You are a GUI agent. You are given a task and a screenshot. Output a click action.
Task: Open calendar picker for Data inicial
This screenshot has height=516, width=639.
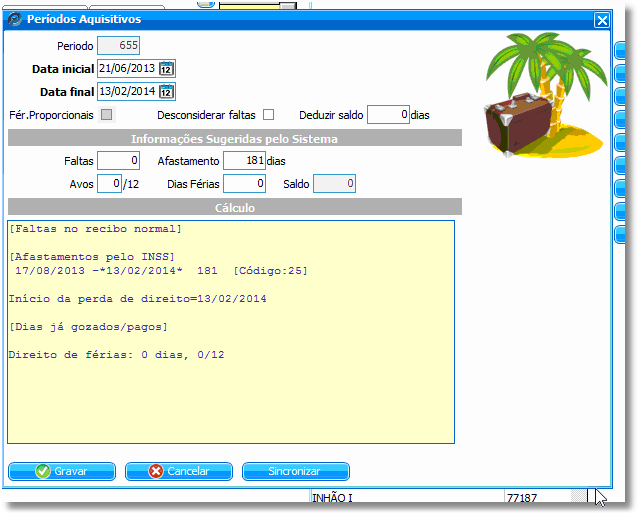[x=166, y=68]
